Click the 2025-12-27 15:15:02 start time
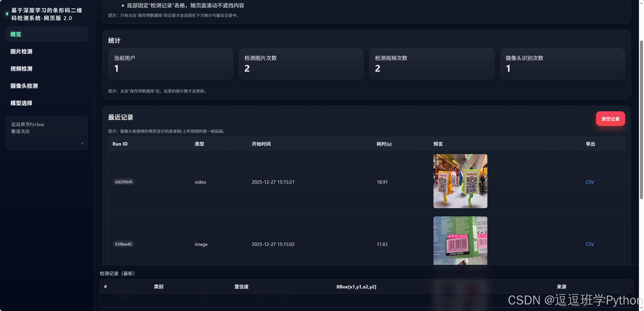The width and height of the screenshot is (644, 311). tap(273, 244)
